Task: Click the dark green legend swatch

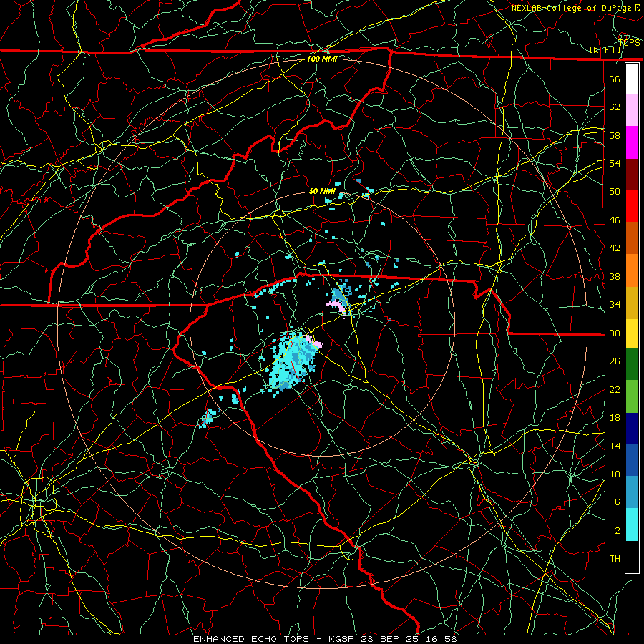Action: point(632,364)
